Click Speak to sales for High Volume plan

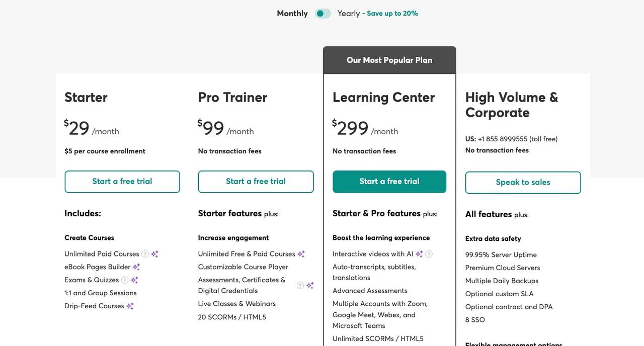click(x=523, y=182)
